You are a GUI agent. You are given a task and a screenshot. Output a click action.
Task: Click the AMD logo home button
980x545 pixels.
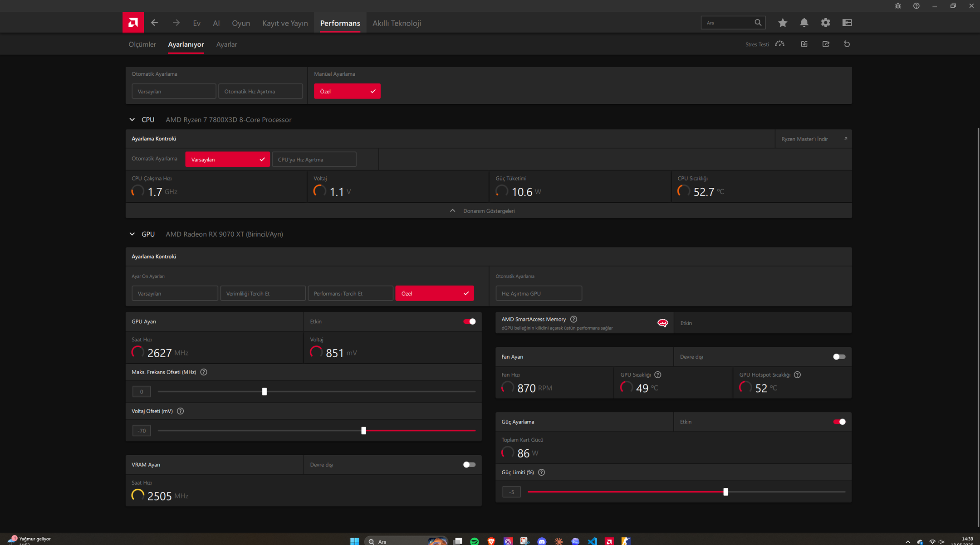[133, 22]
